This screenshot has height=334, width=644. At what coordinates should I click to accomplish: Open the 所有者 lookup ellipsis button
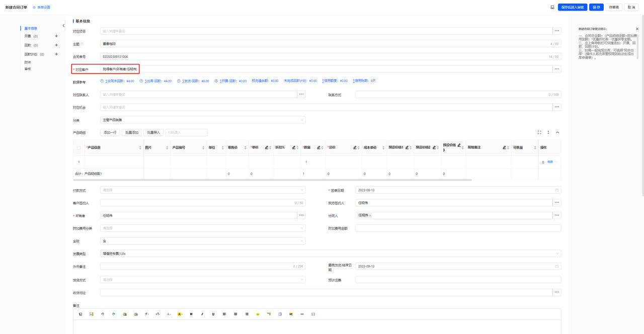(301, 215)
